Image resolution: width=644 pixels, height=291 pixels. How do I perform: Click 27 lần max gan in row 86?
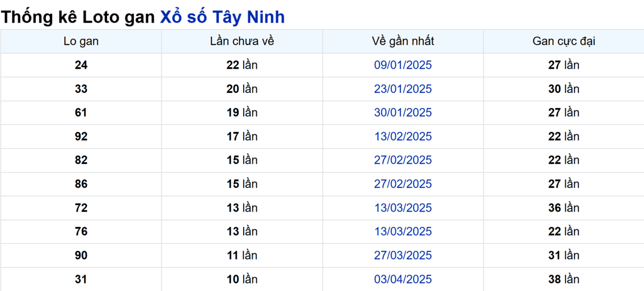click(x=563, y=184)
